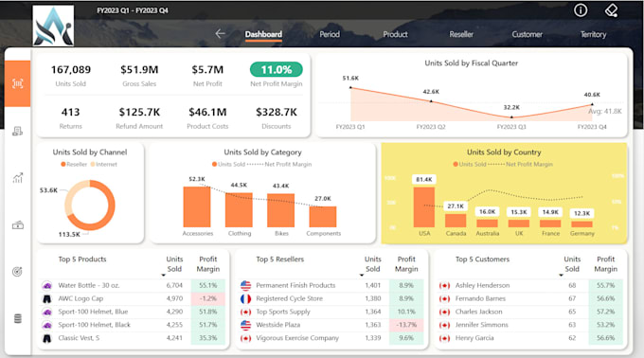Click Profit Margin header in Top 5 Customers
644x358 pixels.
[605, 264]
